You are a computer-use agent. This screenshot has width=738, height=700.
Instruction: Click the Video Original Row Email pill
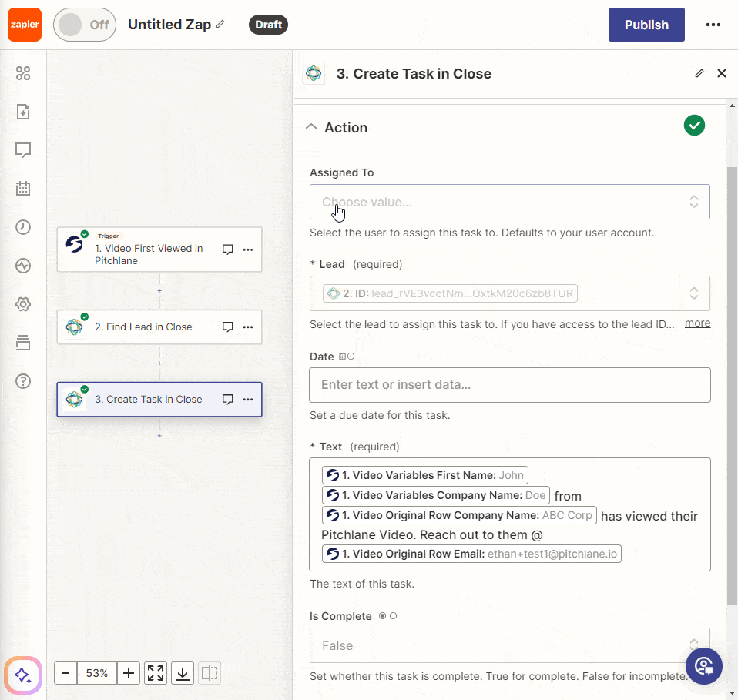point(471,554)
